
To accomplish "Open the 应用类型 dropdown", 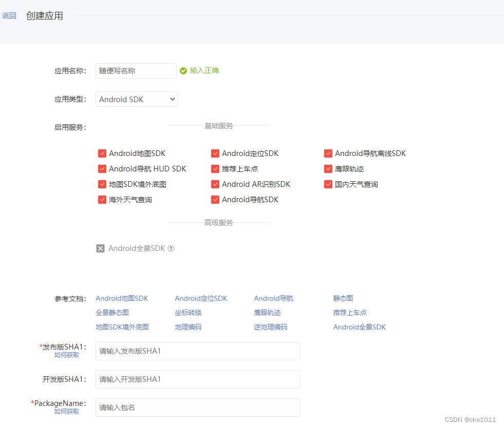I will (136, 99).
